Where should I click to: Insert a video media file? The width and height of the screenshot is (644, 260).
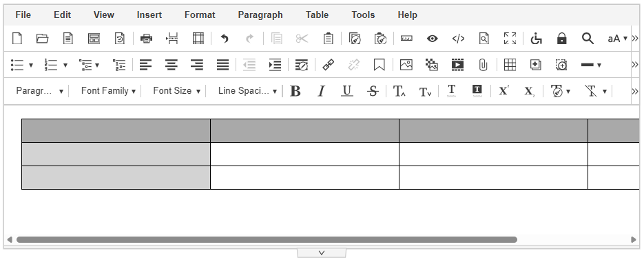tap(457, 65)
